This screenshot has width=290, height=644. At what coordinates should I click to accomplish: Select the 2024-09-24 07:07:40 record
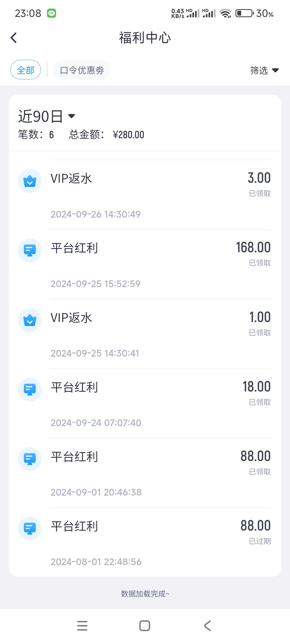[161, 402]
